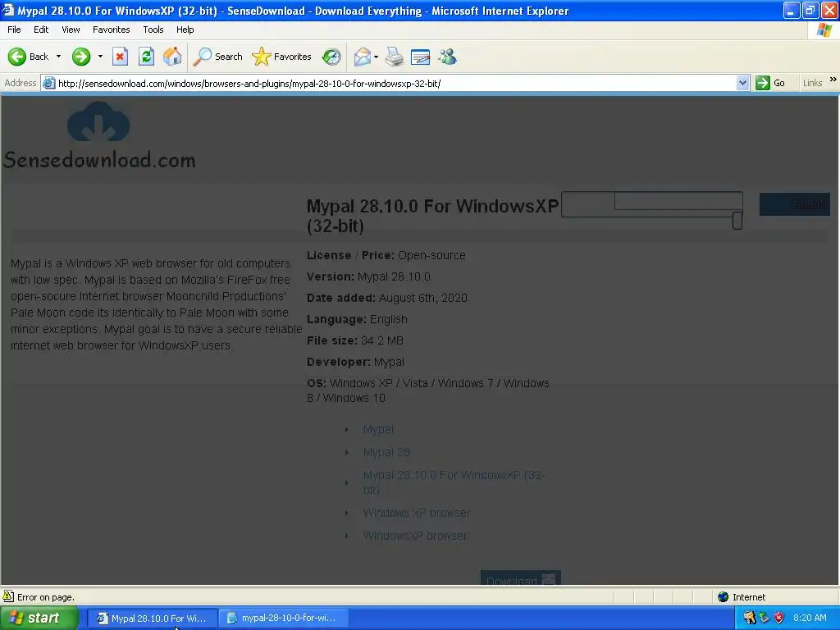The image size is (840, 630).
Task: Click the Error on page warning icon
Action: (8, 596)
